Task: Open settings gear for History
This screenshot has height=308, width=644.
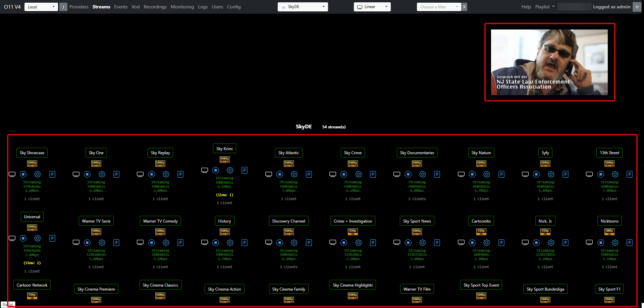Action: (x=230, y=242)
